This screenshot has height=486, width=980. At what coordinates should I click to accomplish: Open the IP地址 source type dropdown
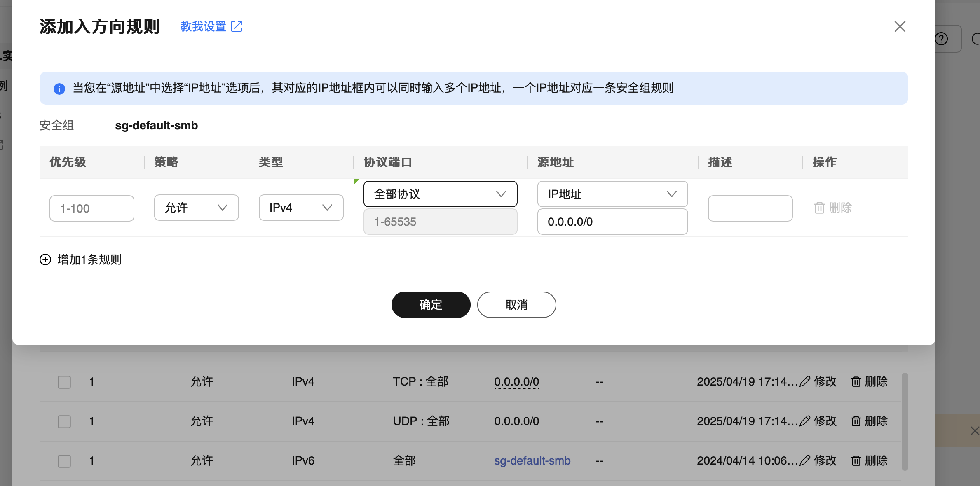point(612,194)
